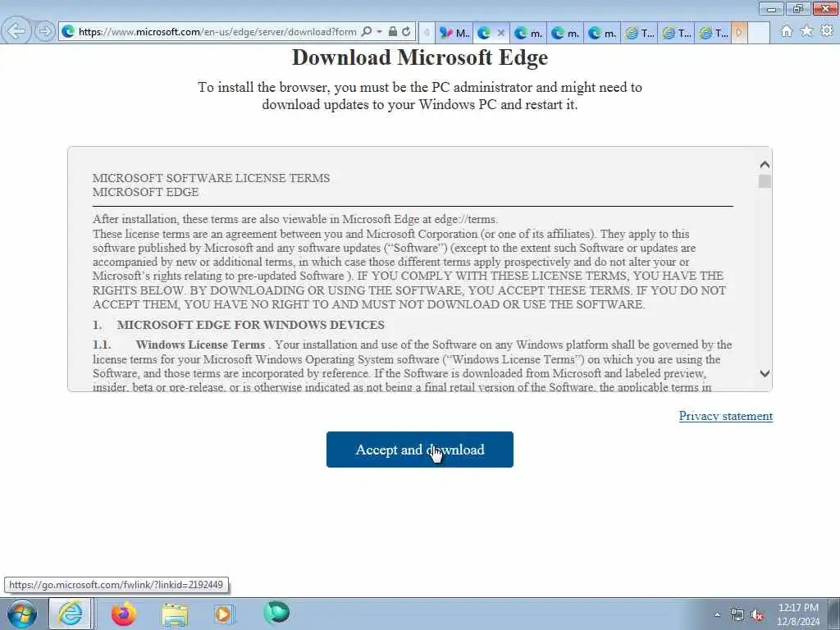Viewport: 840px width, 630px height.
Task: Minimize the Internet Explorer window
Action: [771, 8]
